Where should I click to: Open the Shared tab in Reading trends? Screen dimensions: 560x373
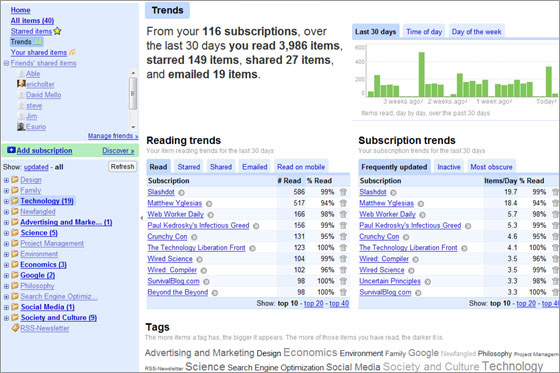221,166
